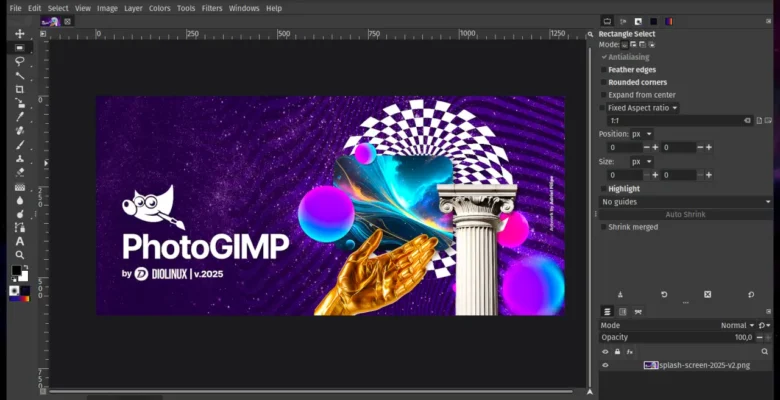Open the Layers dock tab configuration menu

click(769, 312)
